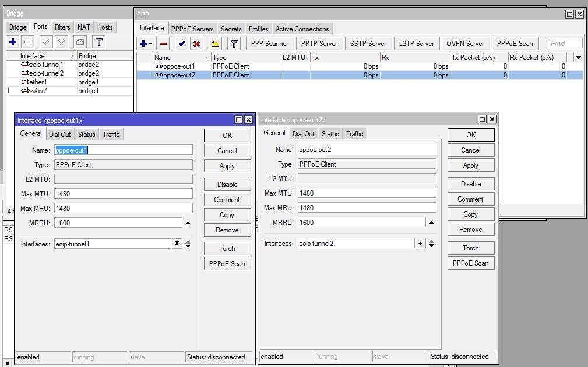Image resolution: width=588 pixels, height=367 pixels.
Task: Switch to the Secrets tab in PPP
Action: (231, 29)
